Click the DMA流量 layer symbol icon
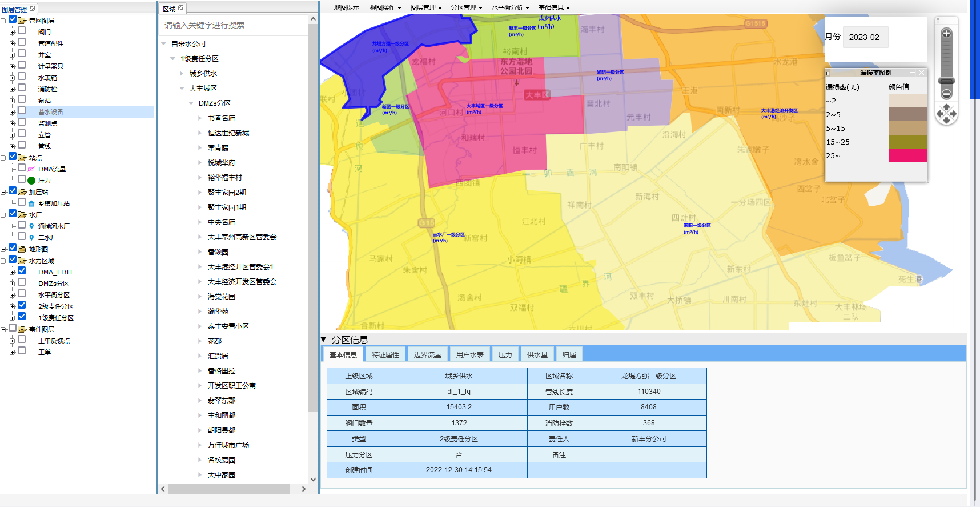Viewport: 980px width, 507px height. pos(31,169)
